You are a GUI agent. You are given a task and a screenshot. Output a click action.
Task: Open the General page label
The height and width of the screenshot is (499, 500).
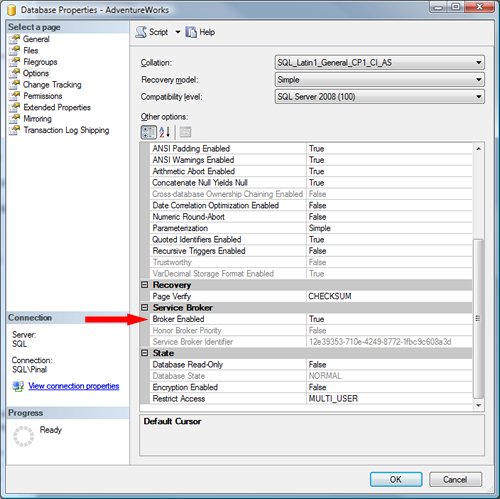(36, 39)
